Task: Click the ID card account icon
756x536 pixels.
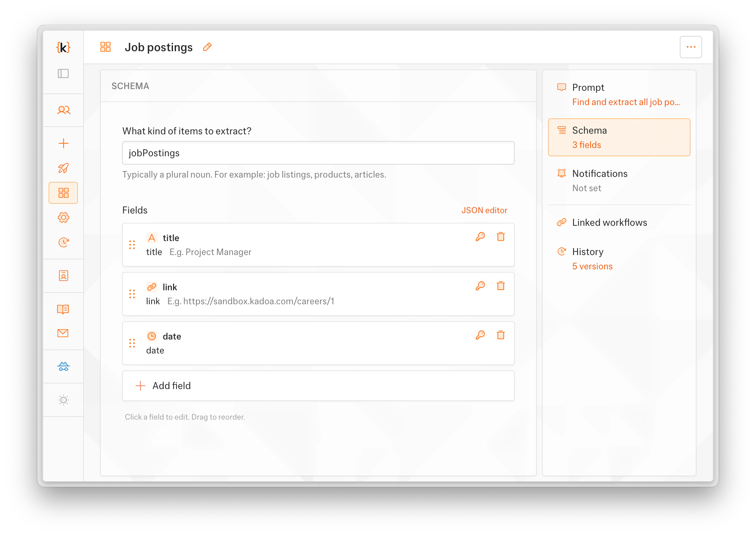Action: click(x=63, y=276)
